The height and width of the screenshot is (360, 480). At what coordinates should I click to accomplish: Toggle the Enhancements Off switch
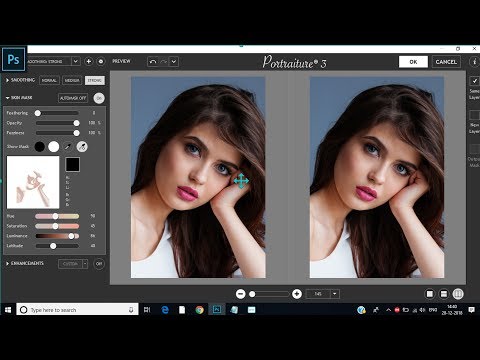(x=99, y=264)
